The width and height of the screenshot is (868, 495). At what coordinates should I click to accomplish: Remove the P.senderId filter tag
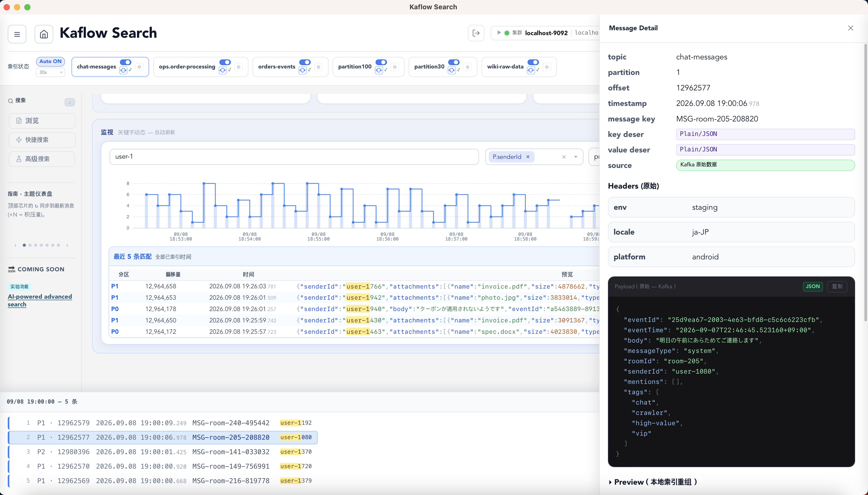point(528,157)
